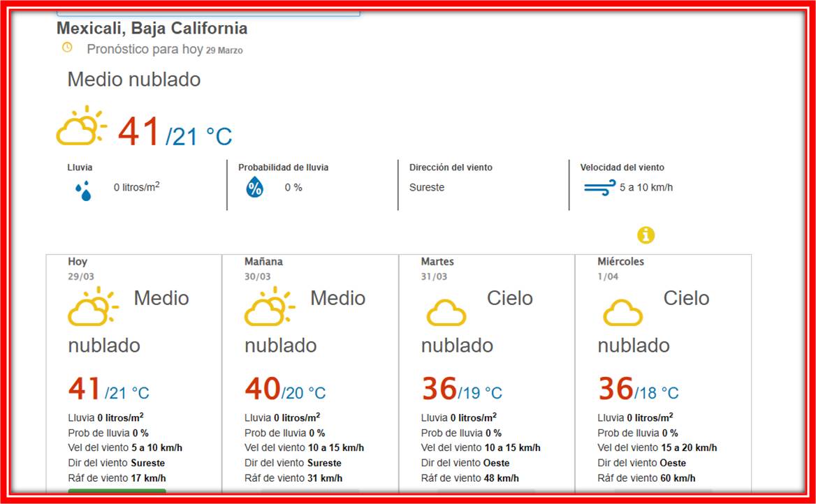
Task: Click the raindrops icon under Lluvia
Action: click(x=83, y=191)
